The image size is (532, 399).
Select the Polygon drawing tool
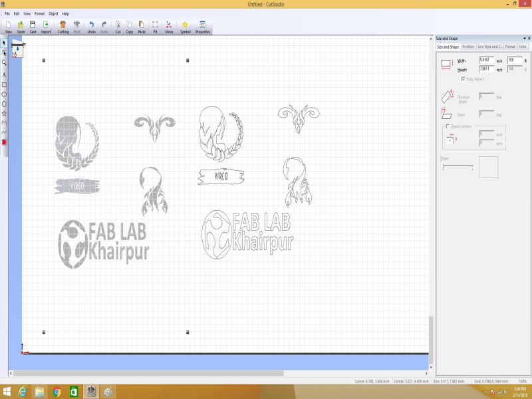(4, 104)
